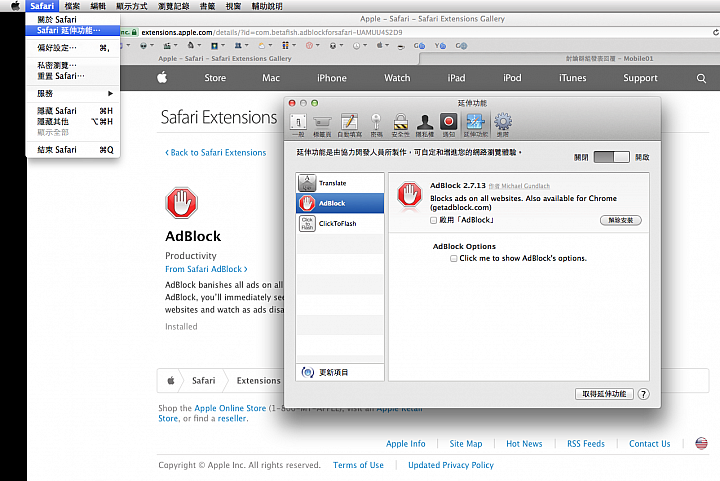
Task: Expand the weather sun-cloud bookmark folder
Action: click(264, 46)
